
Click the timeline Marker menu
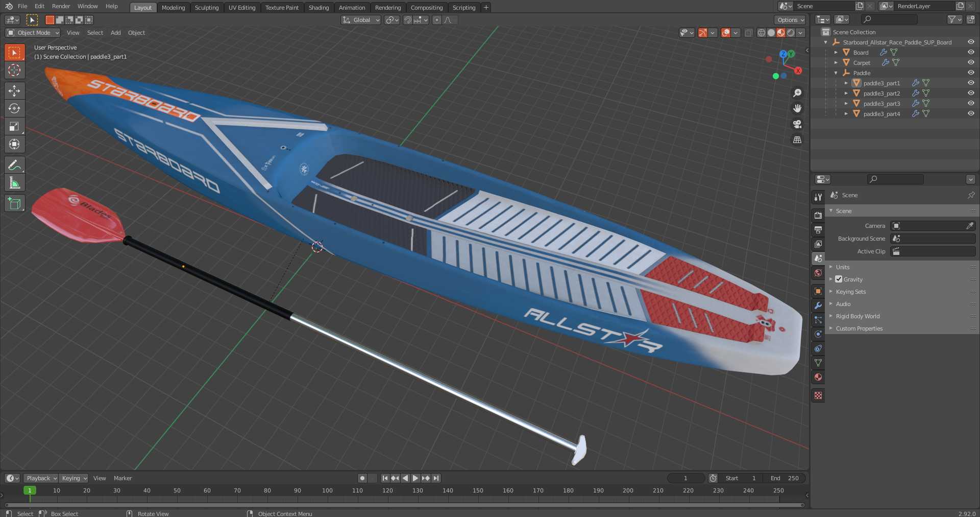click(x=122, y=478)
